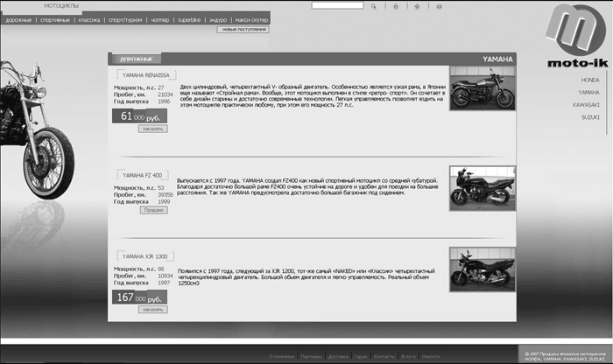Click the sitemap icon in top bar
Image resolution: width=613 pixels, height=364 pixels.
click(416, 5)
